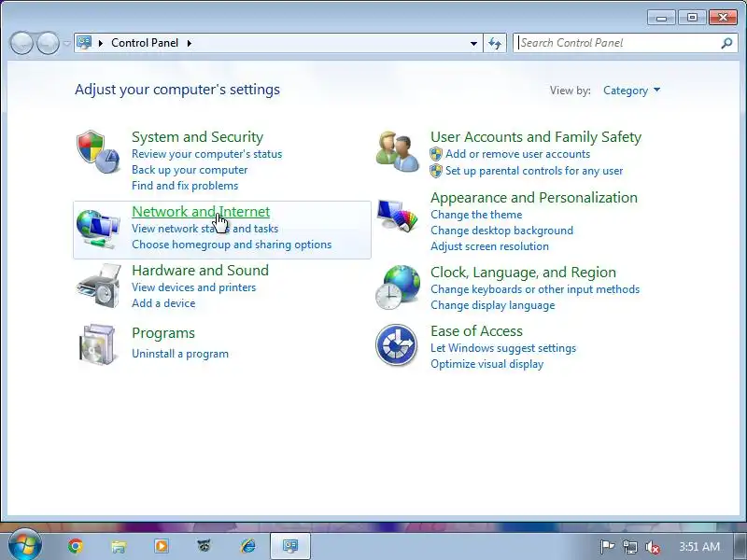Image resolution: width=747 pixels, height=560 pixels.
Task: Click the Programs disc box icon
Action: coord(97,344)
